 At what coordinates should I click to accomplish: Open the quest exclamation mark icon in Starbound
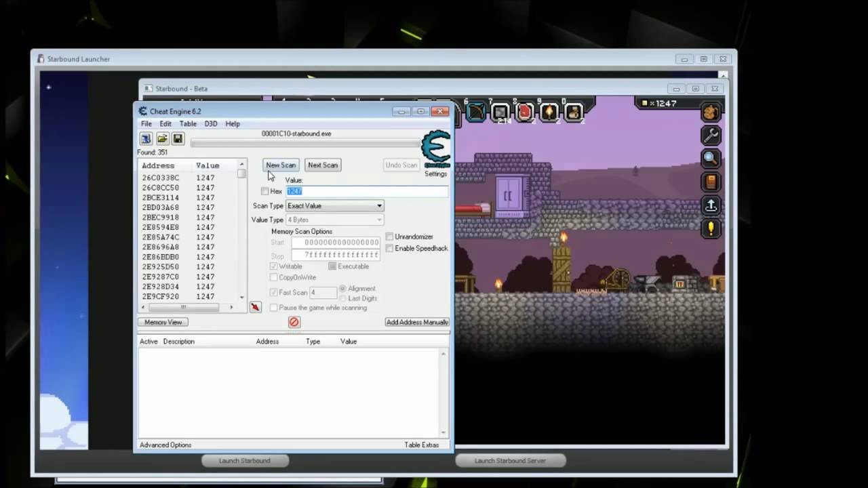(x=711, y=228)
